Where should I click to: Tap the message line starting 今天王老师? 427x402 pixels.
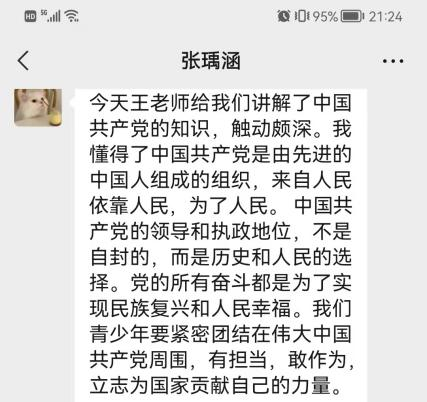(221, 103)
